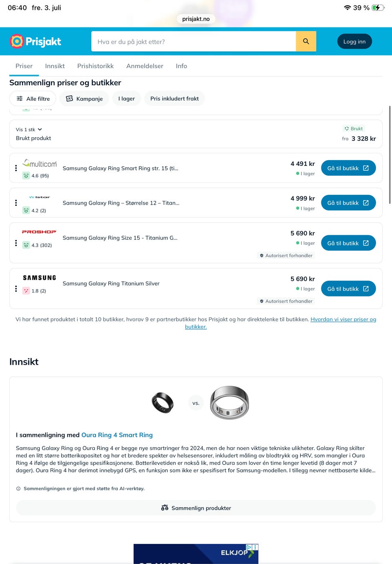This screenshot has width=392, height=564.
Task: Toggle the I lager filter
Action: tap(127, 98)
